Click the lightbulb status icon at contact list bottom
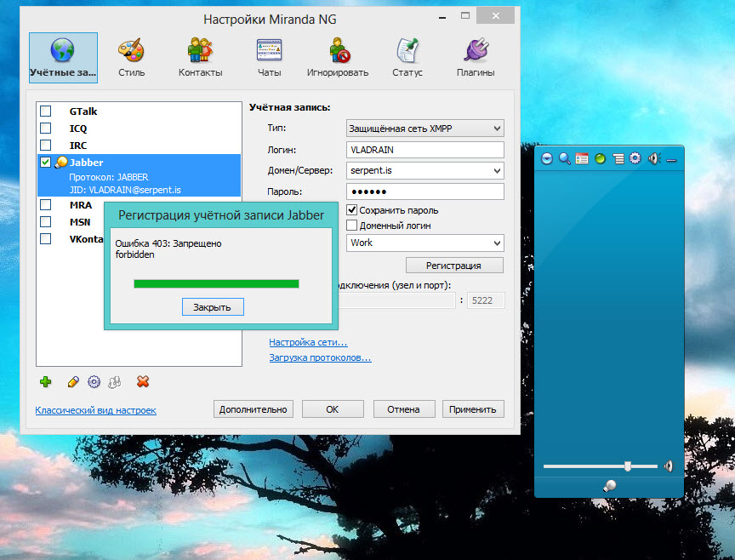This screenshot has width=735, height=560. click(609, 485)
